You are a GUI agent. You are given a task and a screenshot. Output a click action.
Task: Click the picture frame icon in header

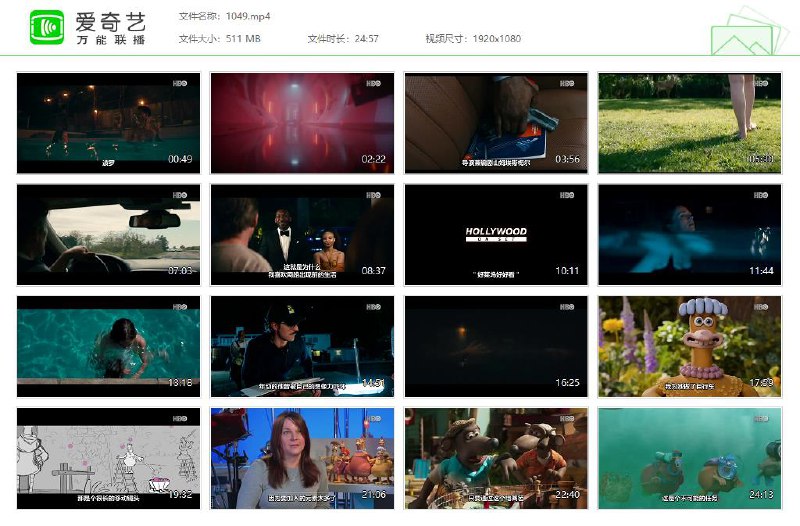click(x=749, y=31)
